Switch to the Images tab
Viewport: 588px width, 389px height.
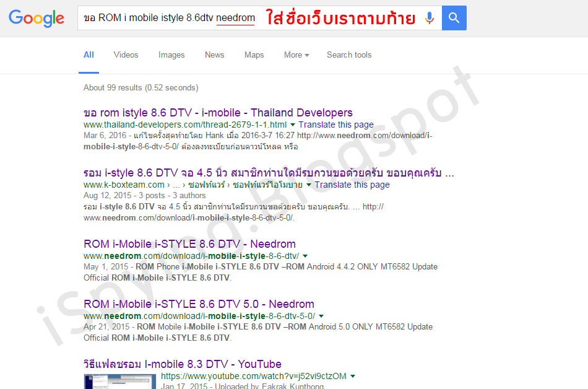pyautogui.click(x=171, y=55)
